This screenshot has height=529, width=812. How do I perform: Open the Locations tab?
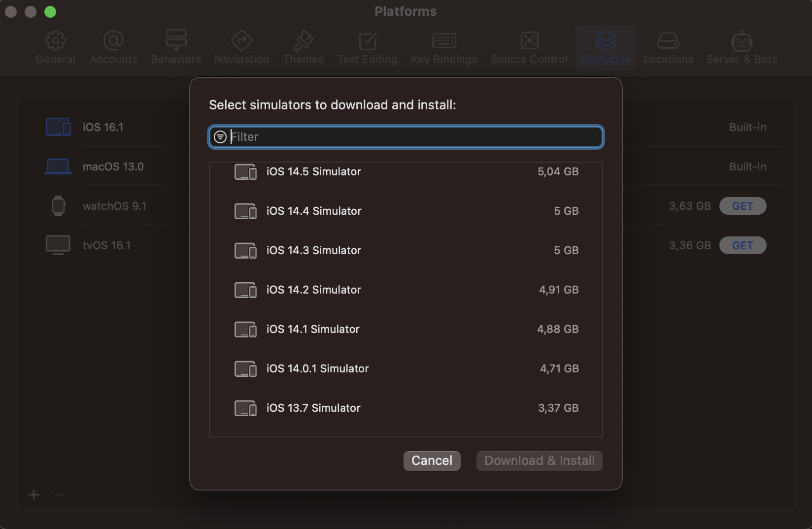pyautogui.click(x=668, y=48)
